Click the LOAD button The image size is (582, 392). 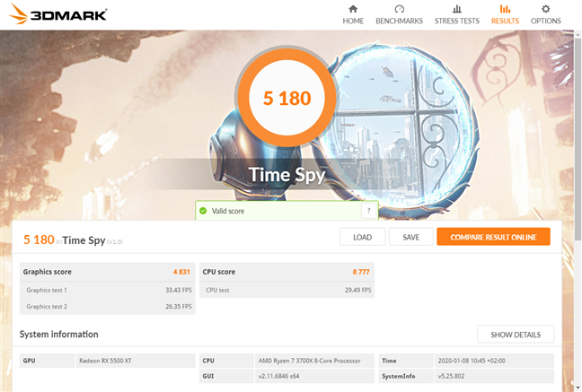click(362, 237)
